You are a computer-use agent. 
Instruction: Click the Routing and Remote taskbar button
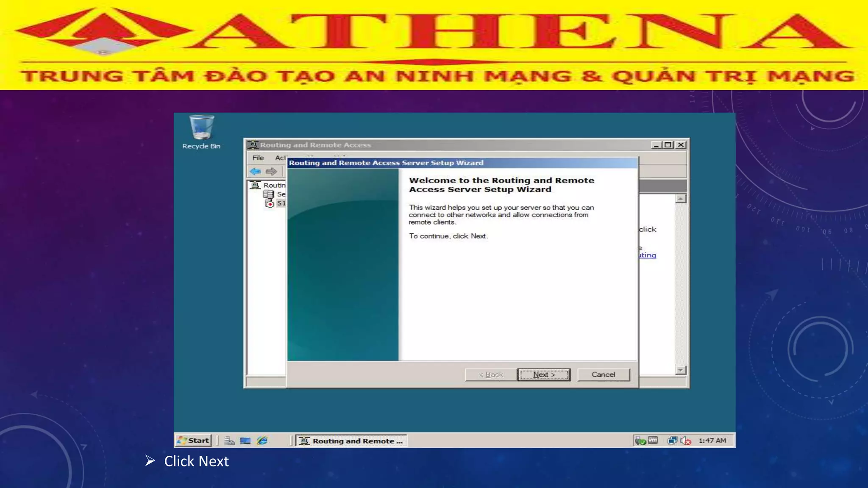click(352, 441)
